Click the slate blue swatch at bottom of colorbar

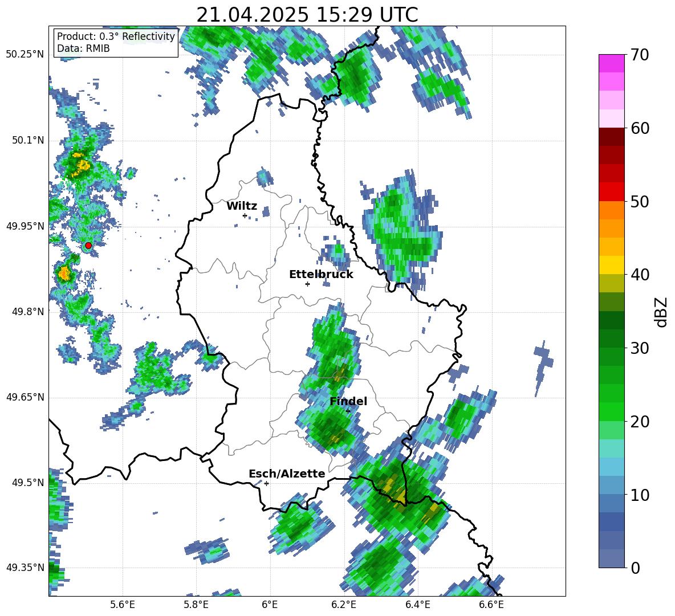pos(611,558)
